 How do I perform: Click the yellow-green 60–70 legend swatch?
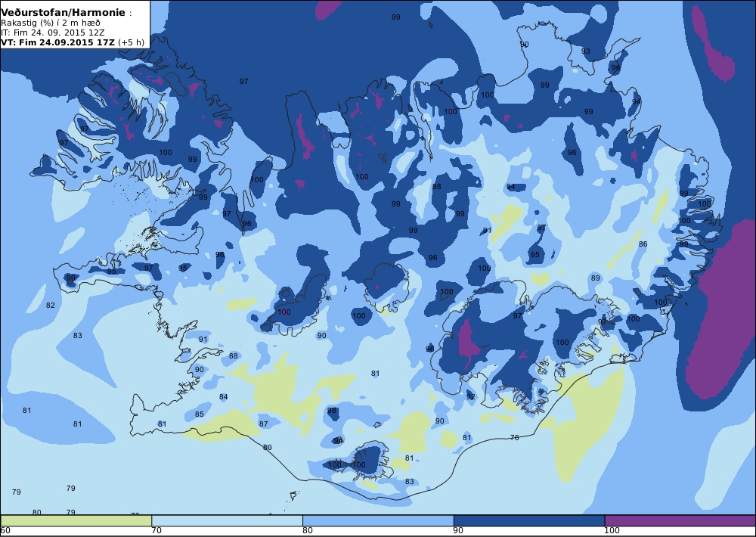tap(76, 521)
